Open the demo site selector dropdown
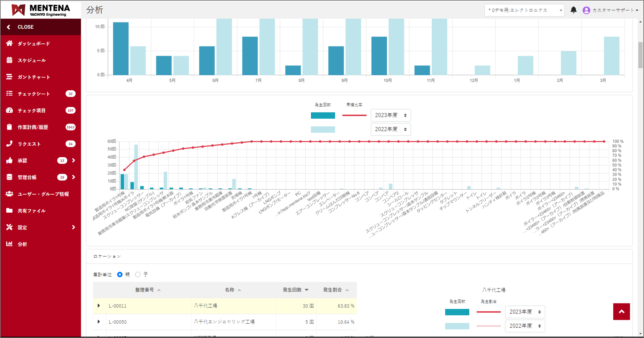Screen dimensions: 644x338 coord(524,10)
